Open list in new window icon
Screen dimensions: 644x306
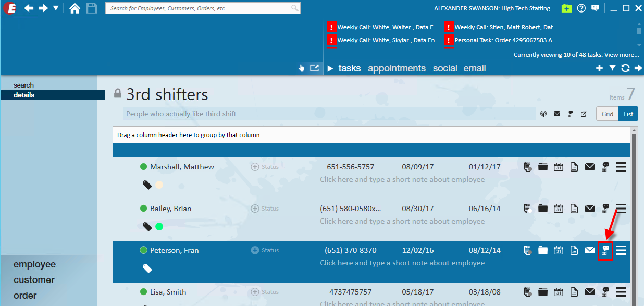(584, 114)
